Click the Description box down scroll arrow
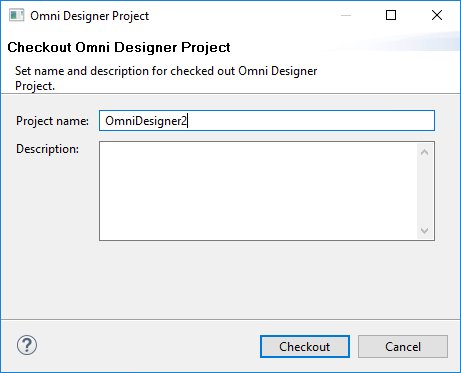The height and width of the screenshot is (373, 461). pyautogui.click(x=424, y=230)
